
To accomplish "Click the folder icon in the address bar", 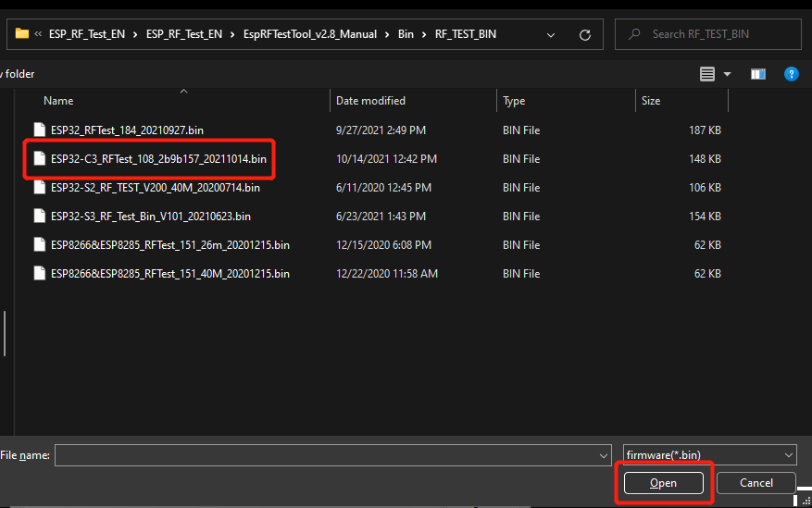I will point(21,33).
